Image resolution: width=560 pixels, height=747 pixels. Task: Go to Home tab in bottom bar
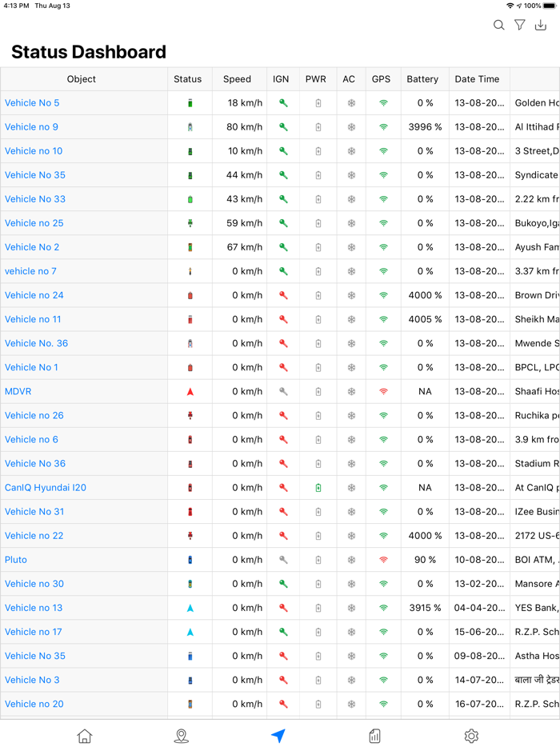pos(85,736)
